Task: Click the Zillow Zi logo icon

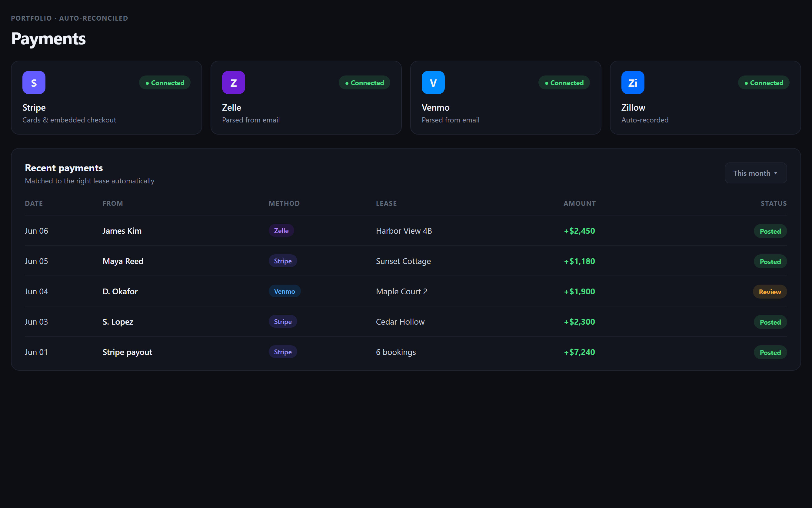Action: (x=633, y=82)
